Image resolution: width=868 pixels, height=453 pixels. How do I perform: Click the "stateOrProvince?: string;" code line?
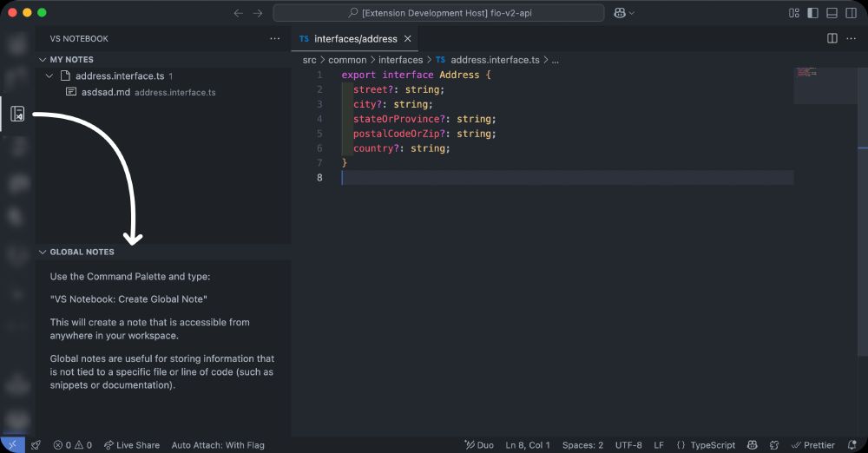coord(424,119)
